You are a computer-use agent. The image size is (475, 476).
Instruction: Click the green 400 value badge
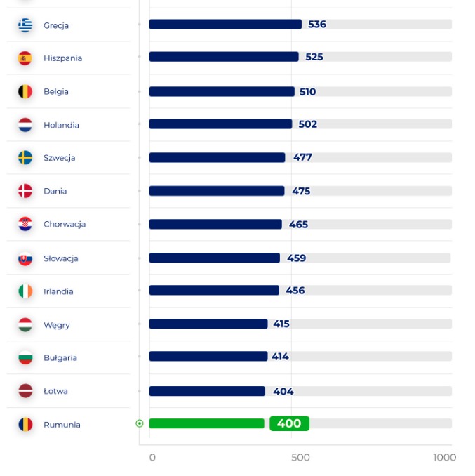(289, 423)
